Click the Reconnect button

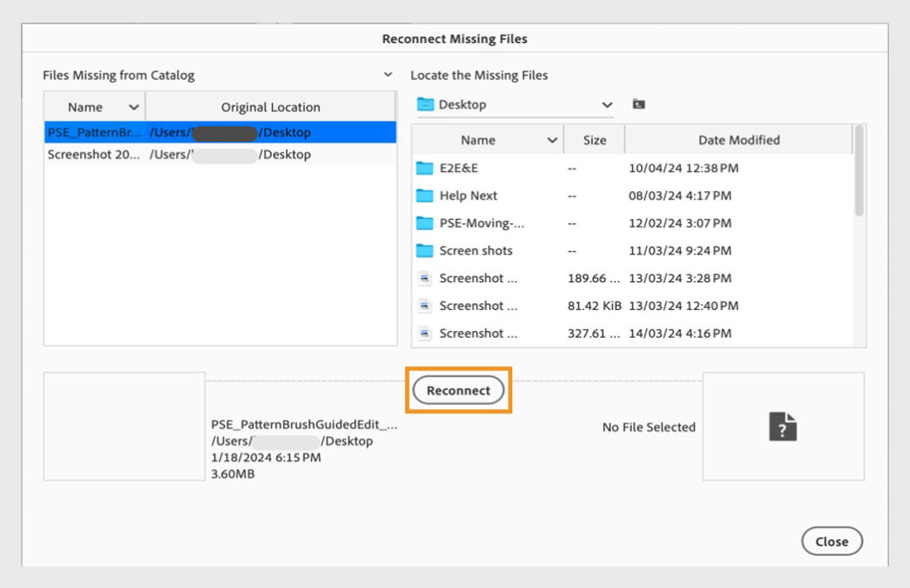(x=458, y=391)
